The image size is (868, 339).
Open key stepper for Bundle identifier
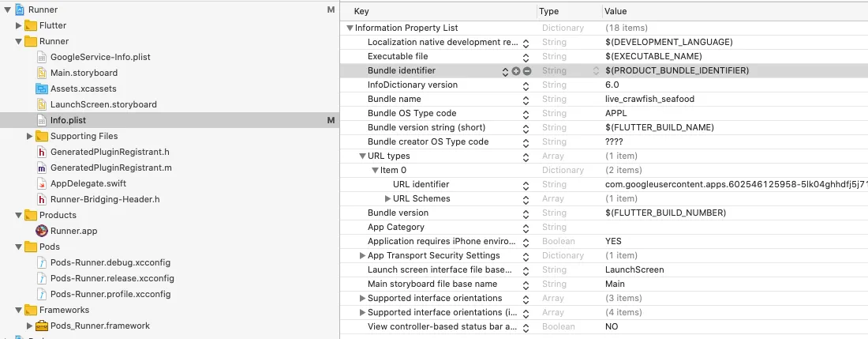click(x=506, y=71)
